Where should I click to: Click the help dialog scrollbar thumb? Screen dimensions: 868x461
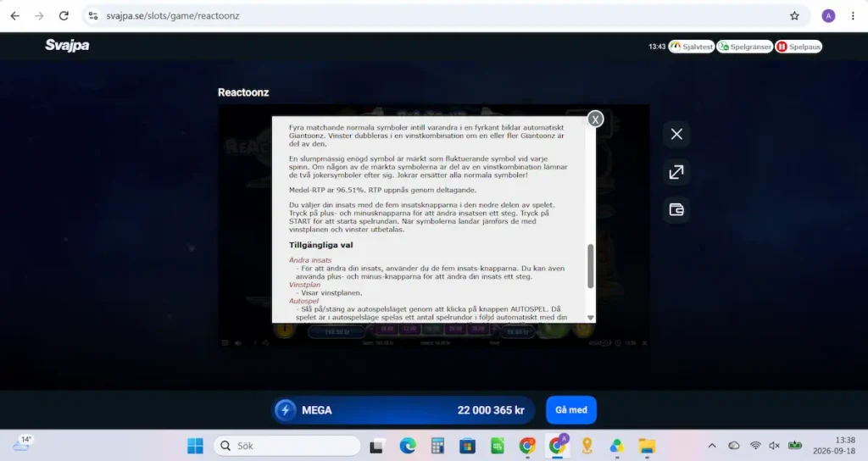pos(590,266)
